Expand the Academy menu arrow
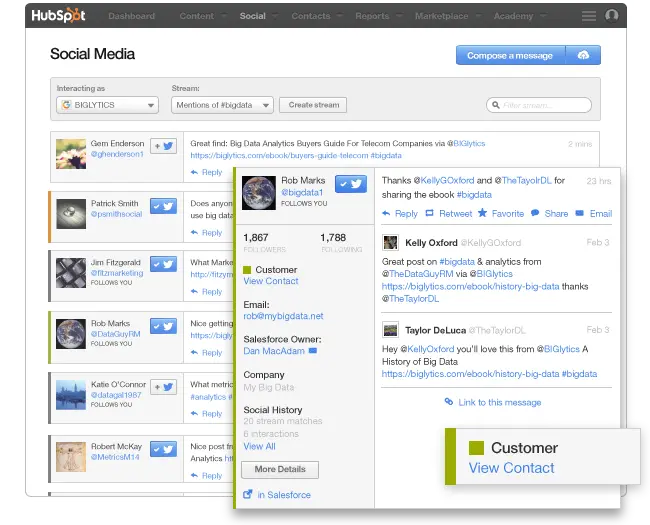Viewport: 650px width, 525px height. (x=543, y=16)
